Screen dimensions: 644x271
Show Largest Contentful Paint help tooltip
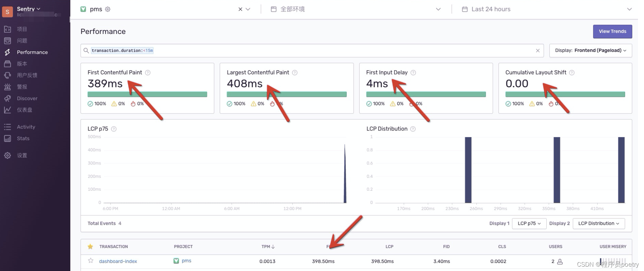[295, 73]
